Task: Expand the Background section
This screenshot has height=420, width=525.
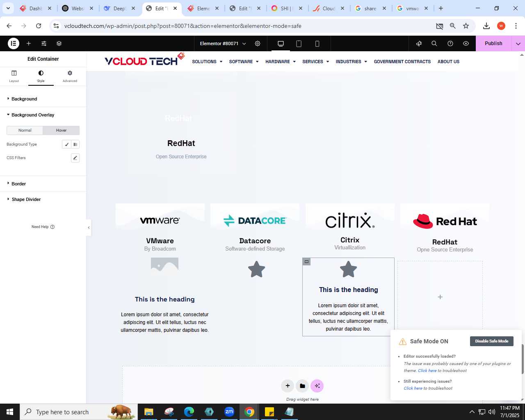Action: tap(43, 99)
